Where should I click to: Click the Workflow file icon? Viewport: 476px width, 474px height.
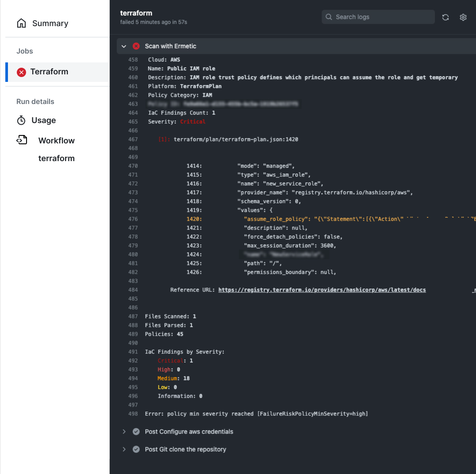(22, 140)
